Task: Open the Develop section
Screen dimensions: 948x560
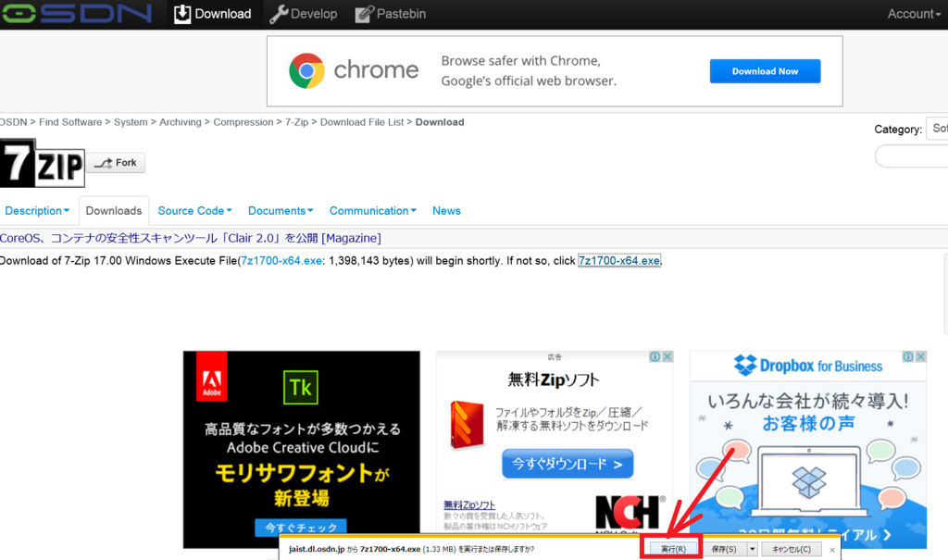Action: (304, 14)
